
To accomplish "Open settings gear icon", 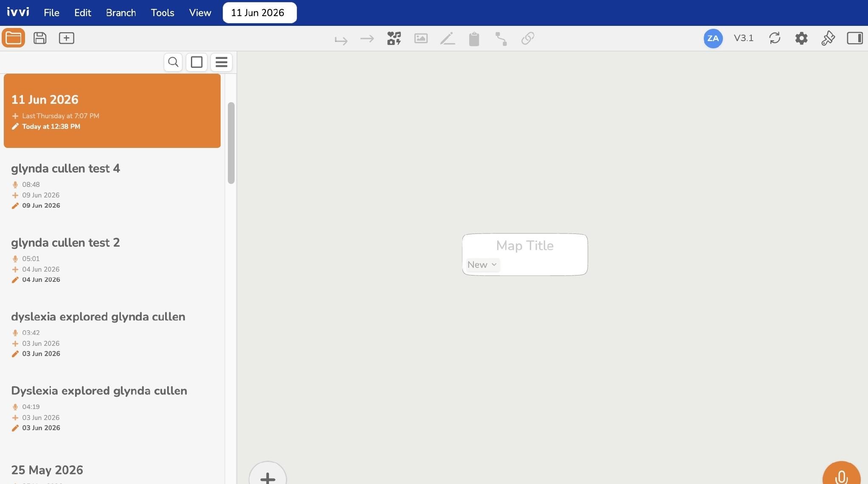I will 801,38.
